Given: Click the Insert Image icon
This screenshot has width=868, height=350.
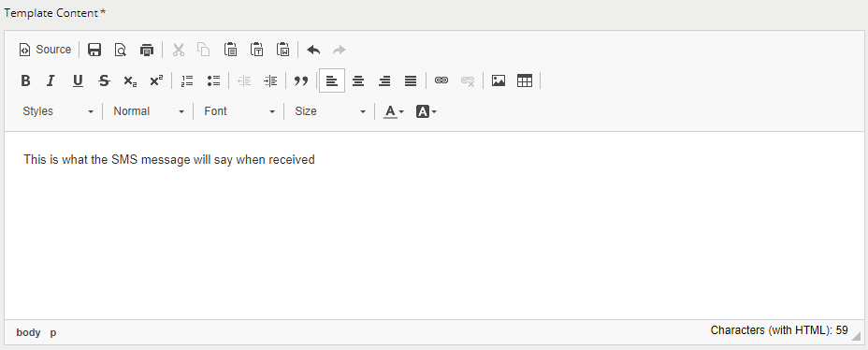Looking at the screenshot, I should coord(499,80).
